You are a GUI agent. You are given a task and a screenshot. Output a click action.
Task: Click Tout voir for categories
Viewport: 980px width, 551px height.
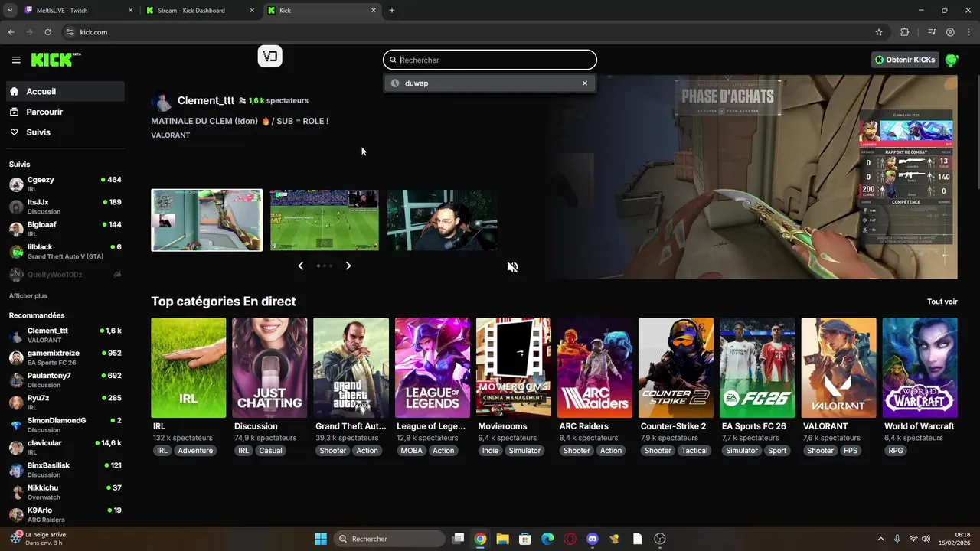click(942, 302)
